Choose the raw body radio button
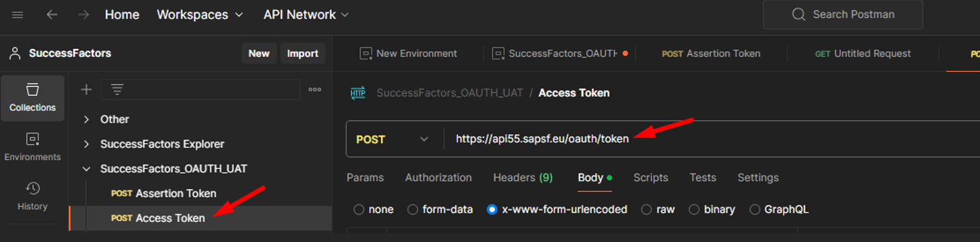Screen dimensions: 980x242 (x=646, y=210)
